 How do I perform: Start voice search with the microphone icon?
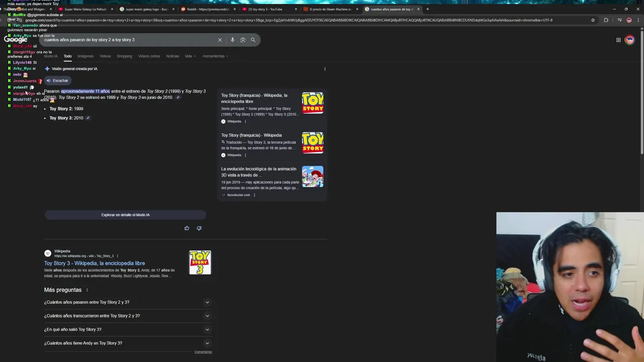click(x=232, y=40)
